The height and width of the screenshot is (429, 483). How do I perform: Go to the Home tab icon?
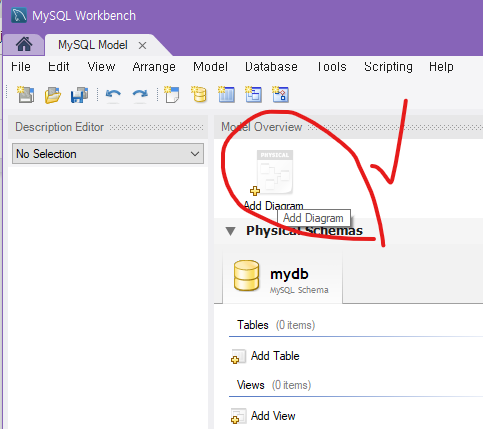pos(24,45)
